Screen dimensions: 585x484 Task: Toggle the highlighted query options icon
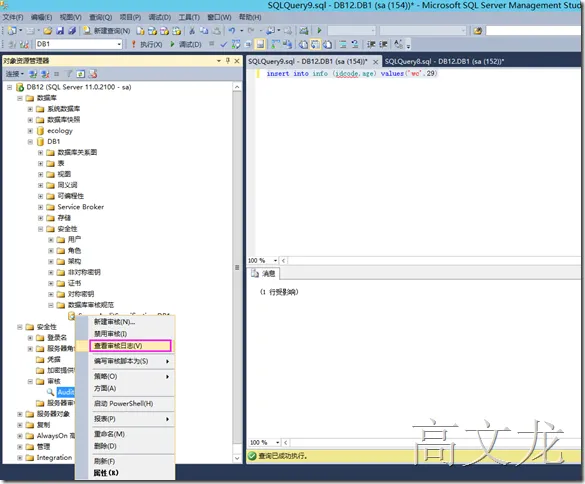tap(260, 45)
